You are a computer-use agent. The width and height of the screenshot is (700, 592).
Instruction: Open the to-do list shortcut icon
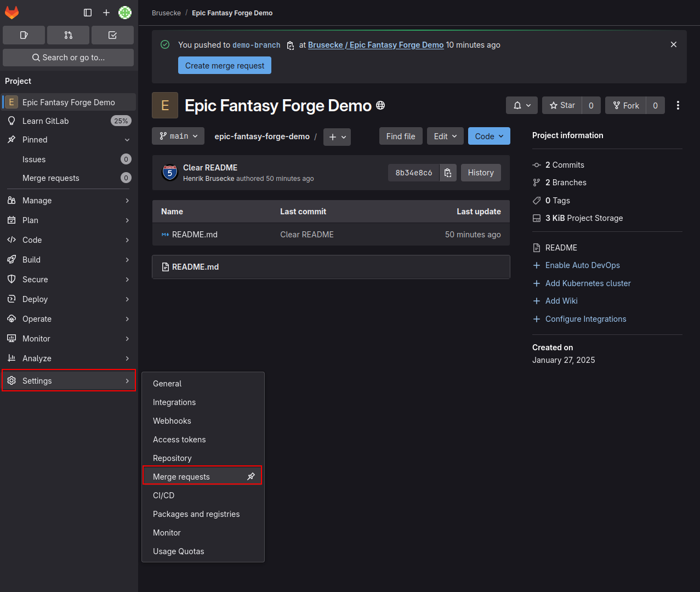click(x=112, y=35)
